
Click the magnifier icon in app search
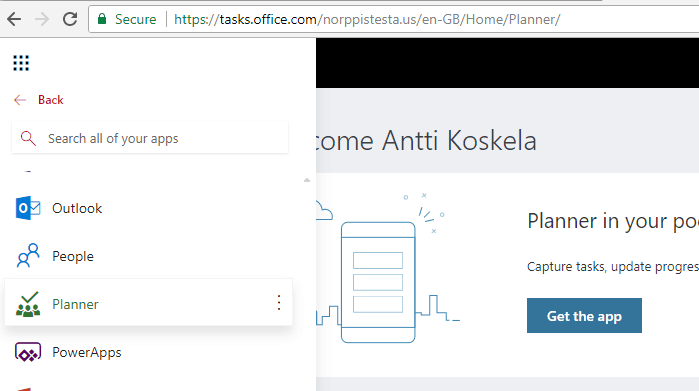pos(28,138)
